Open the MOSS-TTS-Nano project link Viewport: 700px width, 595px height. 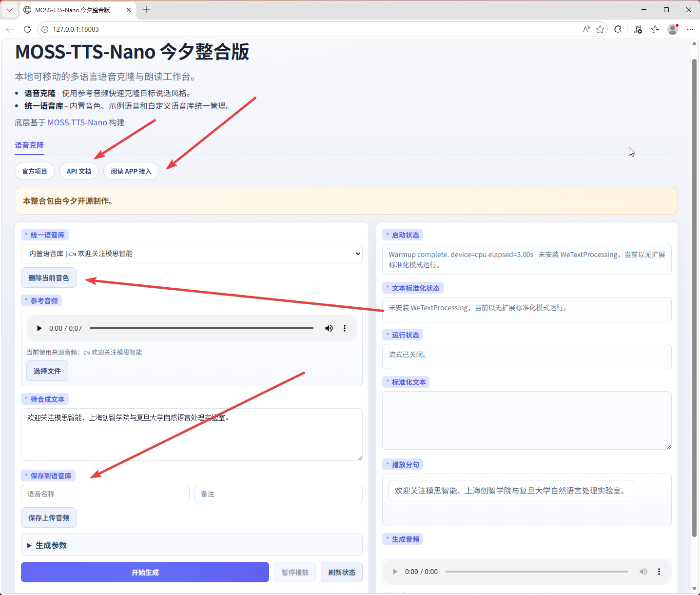coord(77,122)
